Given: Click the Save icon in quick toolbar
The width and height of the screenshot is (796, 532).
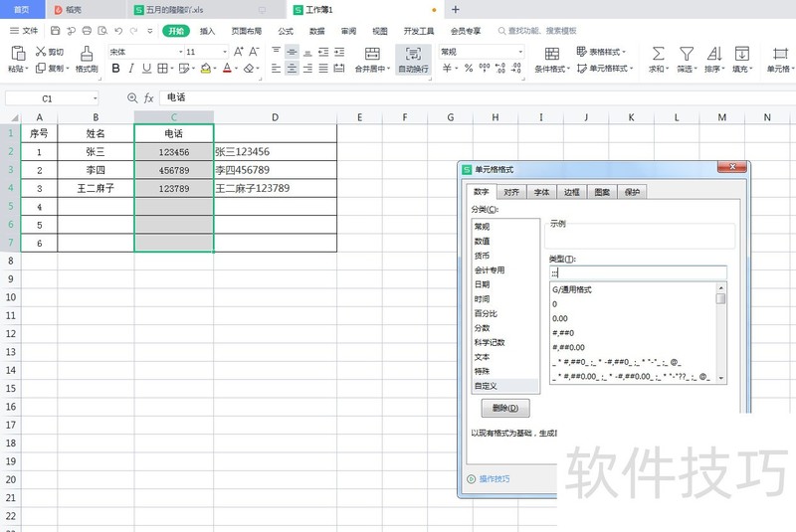Looking at the screenshot, I should [x=56, y=31].
